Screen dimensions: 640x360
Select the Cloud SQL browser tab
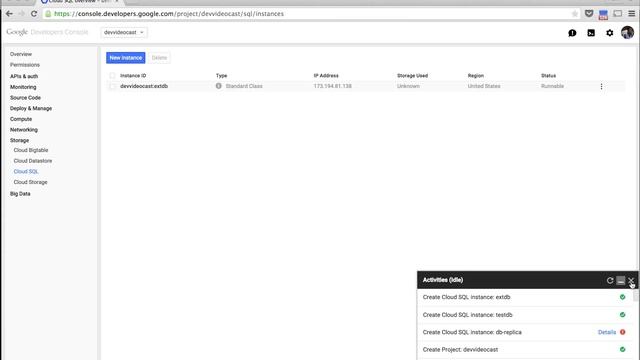[x=80, y=2]
